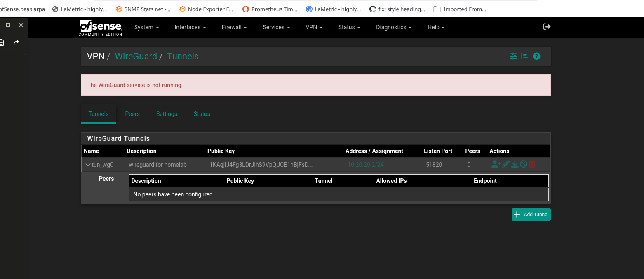The width and height of the screenshot is (644, 279).
Task: Click the tun_wg0 tunnel name
Action: click(x=102, y=165)
